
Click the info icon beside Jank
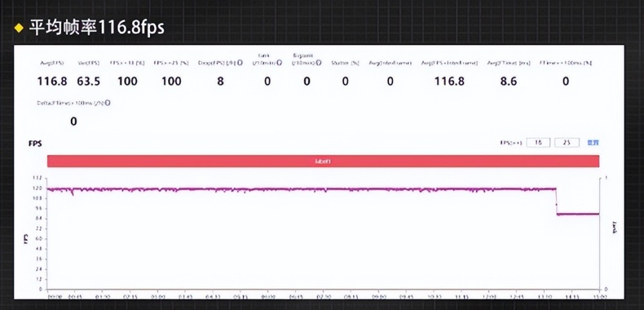[x=280, y=63]
